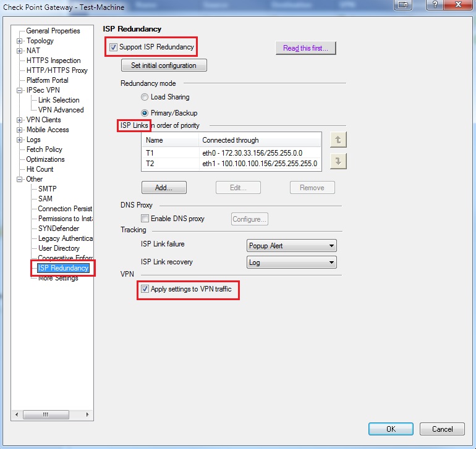The height and width of the screenshot is (449, 476).
Task: Expand the NAT tree node
Action: coord(19,51)
